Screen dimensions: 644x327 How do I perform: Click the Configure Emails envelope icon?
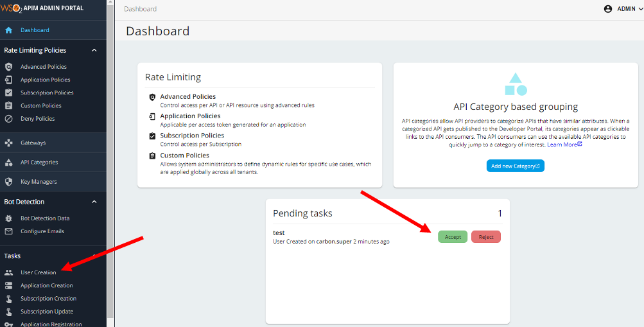(8, 231)
